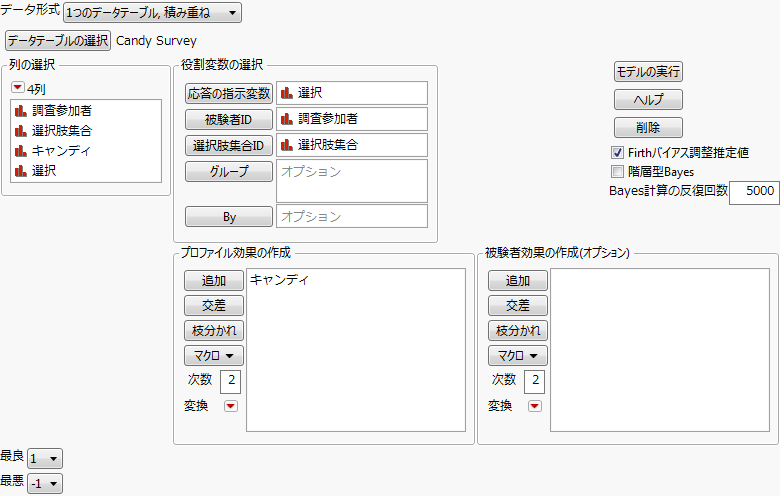Click 追加 in プロファイル効果の作成
This screenshot has width=780, height=496.
[214, 281]
